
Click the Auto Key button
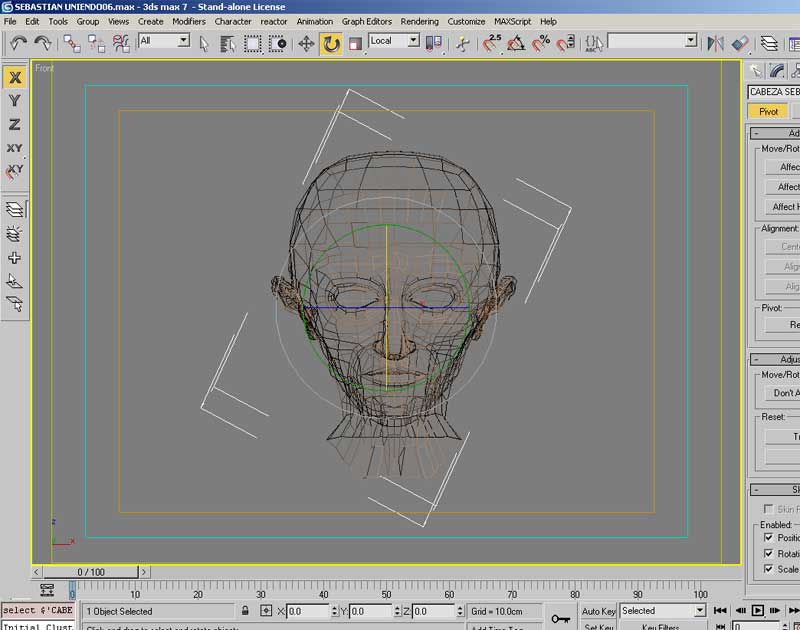point(599,611)
